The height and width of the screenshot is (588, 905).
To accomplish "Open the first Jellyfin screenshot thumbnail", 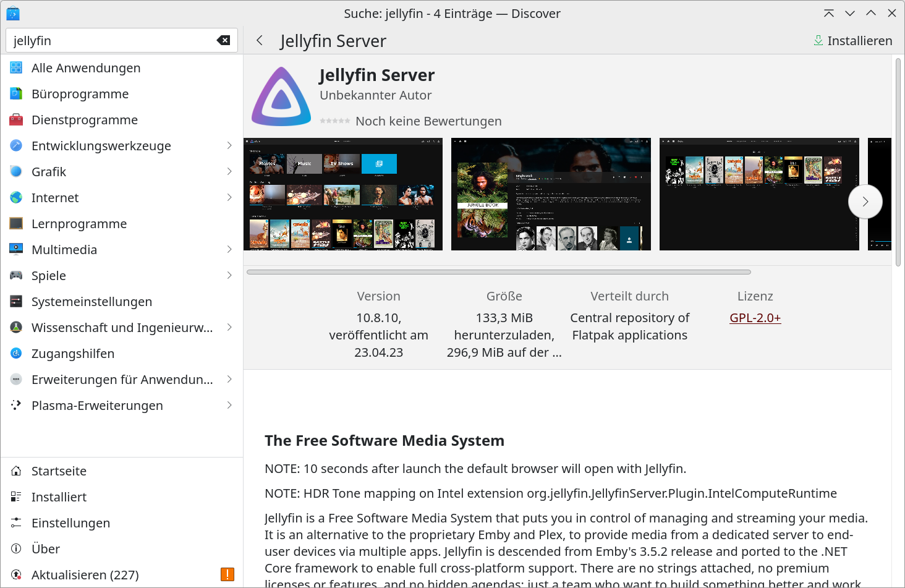I will click(343, 194).
